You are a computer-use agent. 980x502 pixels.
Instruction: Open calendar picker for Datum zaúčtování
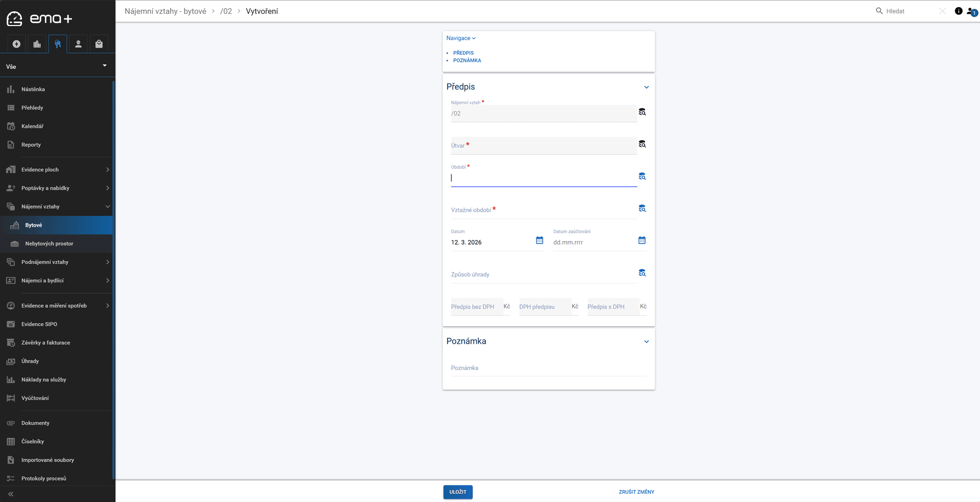642,241
